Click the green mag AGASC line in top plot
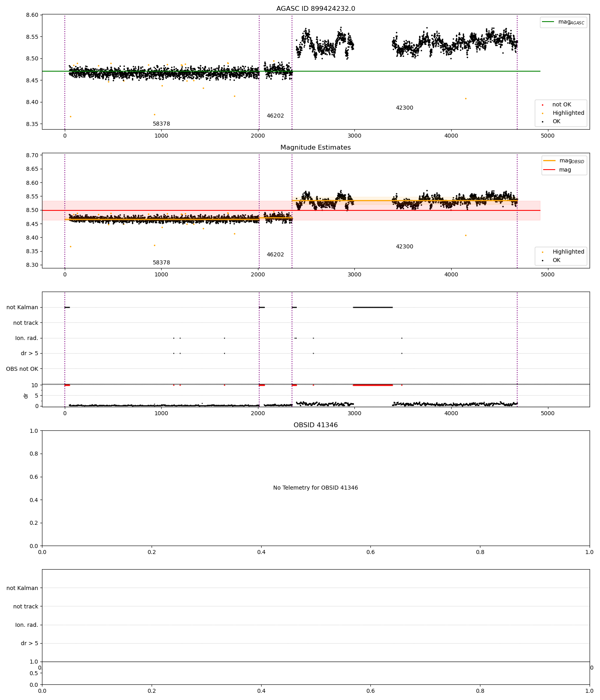Viewport: 600px width, 700px height. pos(291,71)
